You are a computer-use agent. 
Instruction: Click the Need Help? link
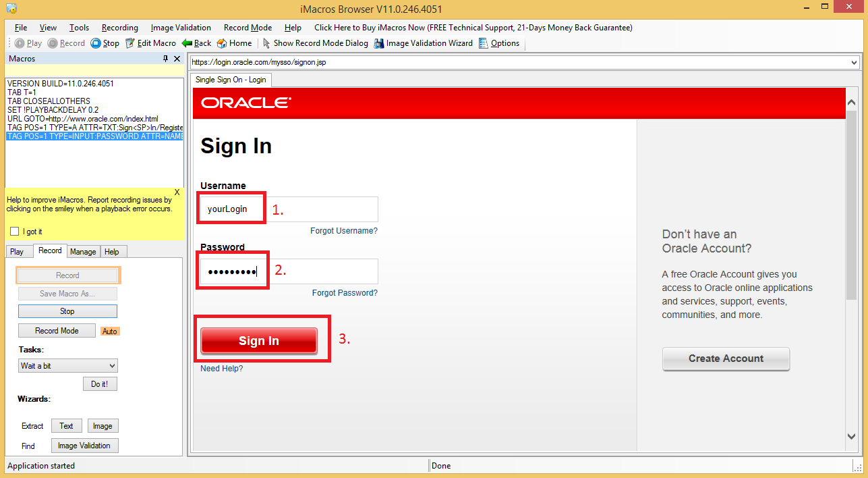click(x=222, y=369)
